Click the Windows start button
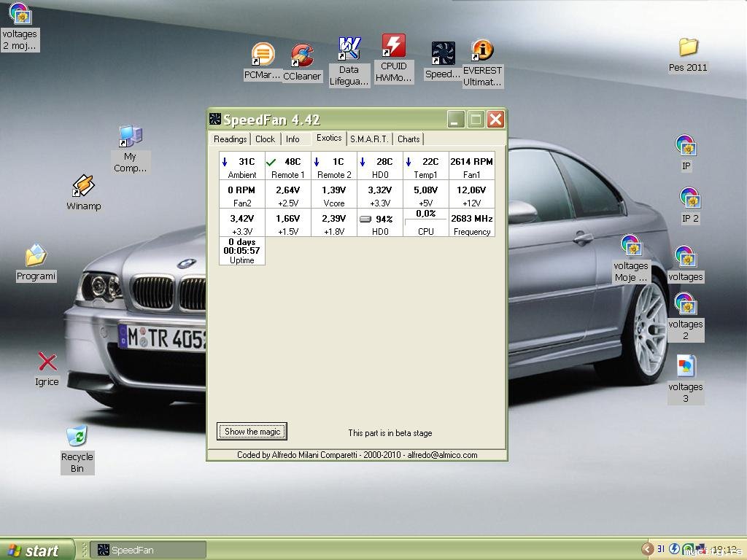Screen dimensions: 747x560 tap(36, 550)
